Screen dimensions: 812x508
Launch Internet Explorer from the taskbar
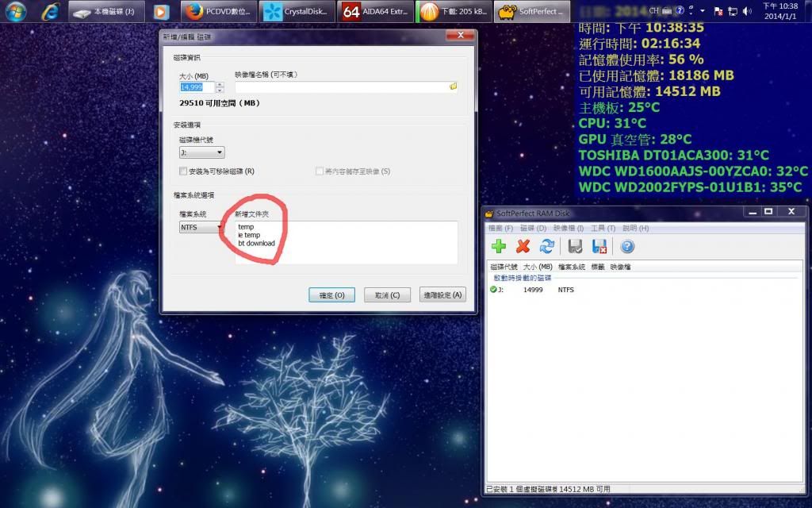50,11
